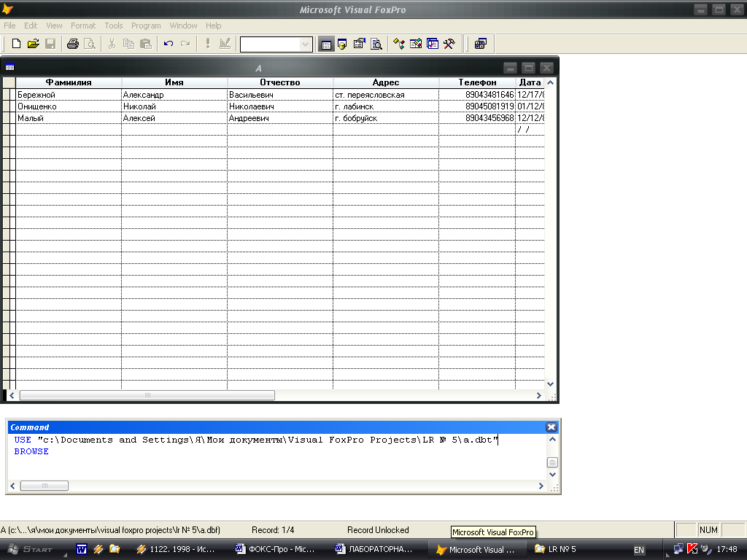The image size is (747, 560).
Task: Click the Print Preview icon
Action: coord(90,44)
